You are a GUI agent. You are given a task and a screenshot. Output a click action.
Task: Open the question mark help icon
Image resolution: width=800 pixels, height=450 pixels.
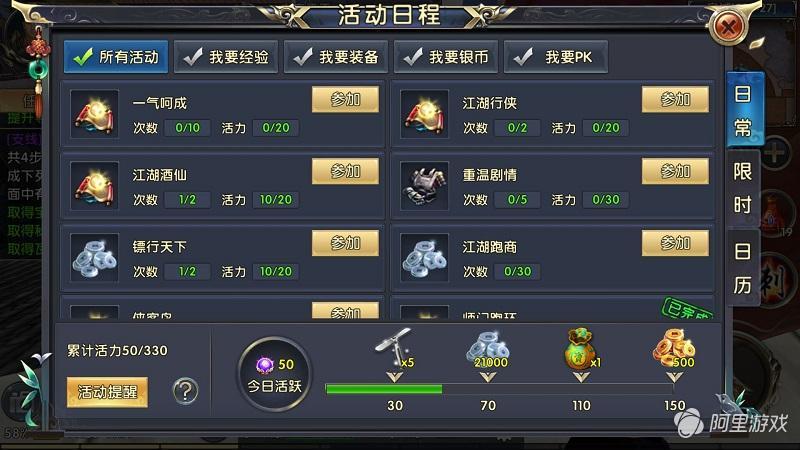point(185,391)
